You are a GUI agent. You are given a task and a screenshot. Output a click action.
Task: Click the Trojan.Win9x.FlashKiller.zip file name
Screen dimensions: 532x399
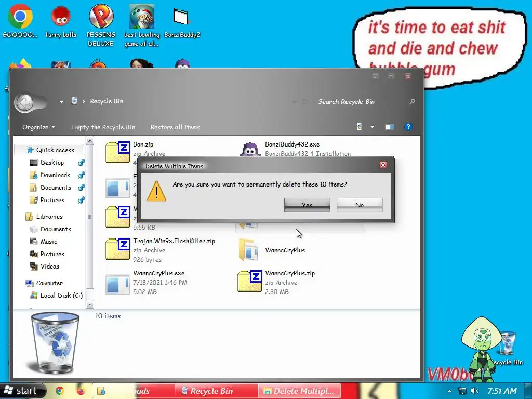pos(174,241)
